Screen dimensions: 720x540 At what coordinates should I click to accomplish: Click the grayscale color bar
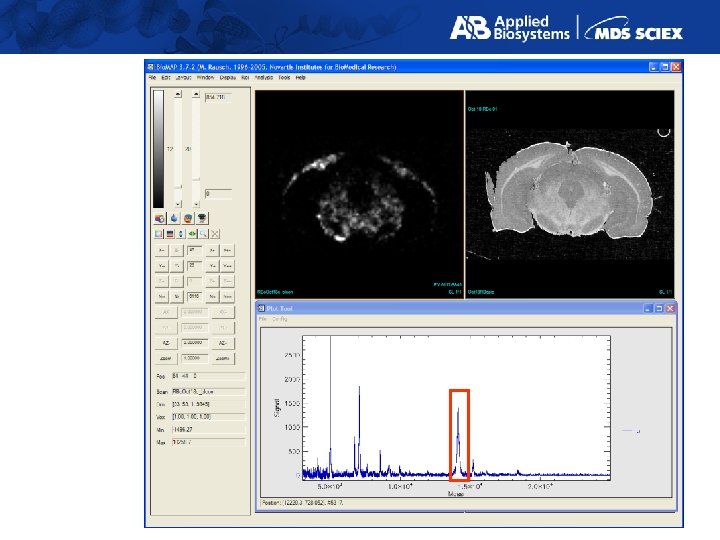(158, 147)
